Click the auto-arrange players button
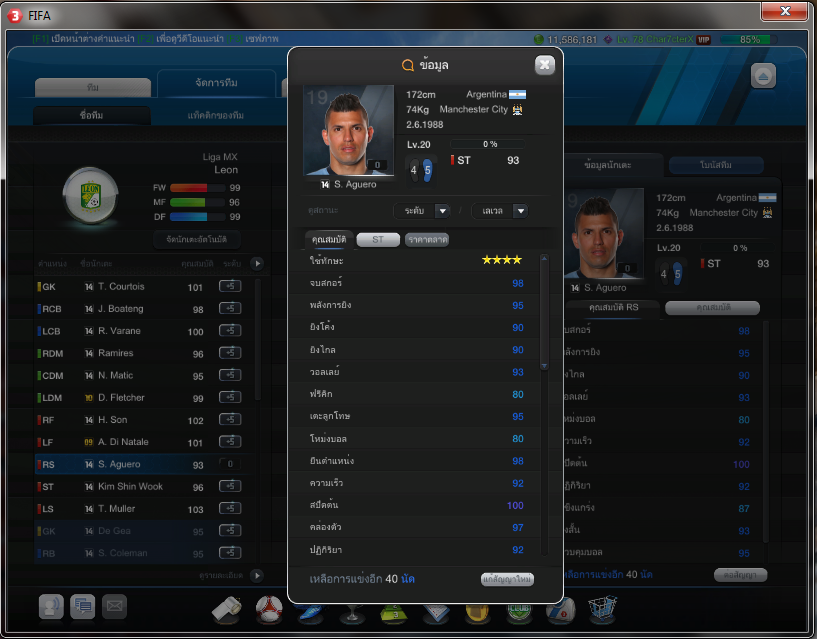The height and width of the screenshot is (639, 817). pos(196,239)
